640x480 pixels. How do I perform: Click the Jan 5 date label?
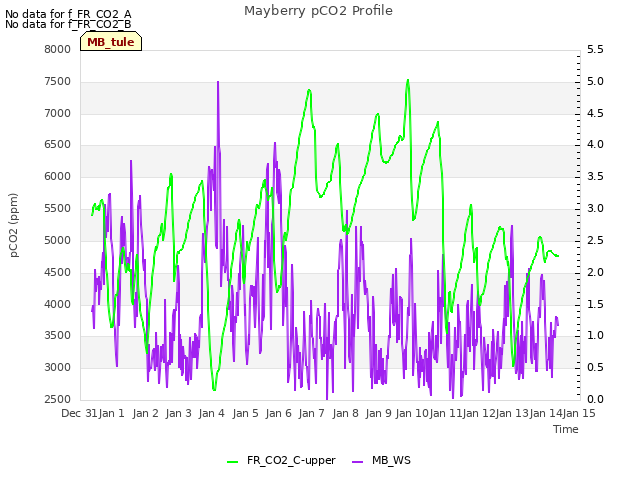tap(245, 413)
